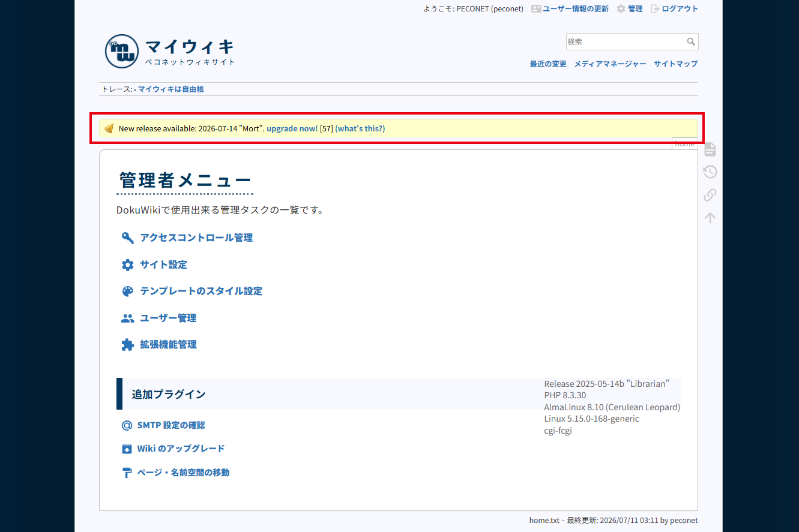Click the user profile card icon
Screen dimensions: 799x532
point(536,9)
